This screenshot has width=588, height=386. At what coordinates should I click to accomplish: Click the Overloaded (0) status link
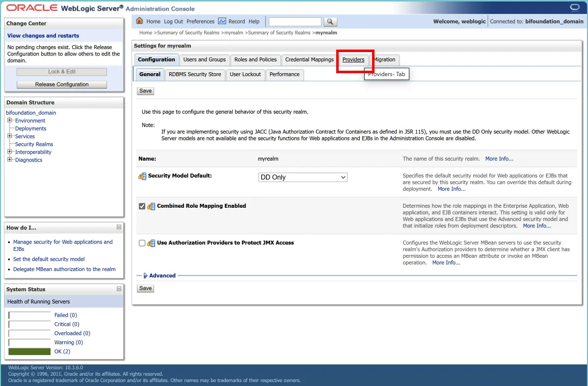(72, 333)
